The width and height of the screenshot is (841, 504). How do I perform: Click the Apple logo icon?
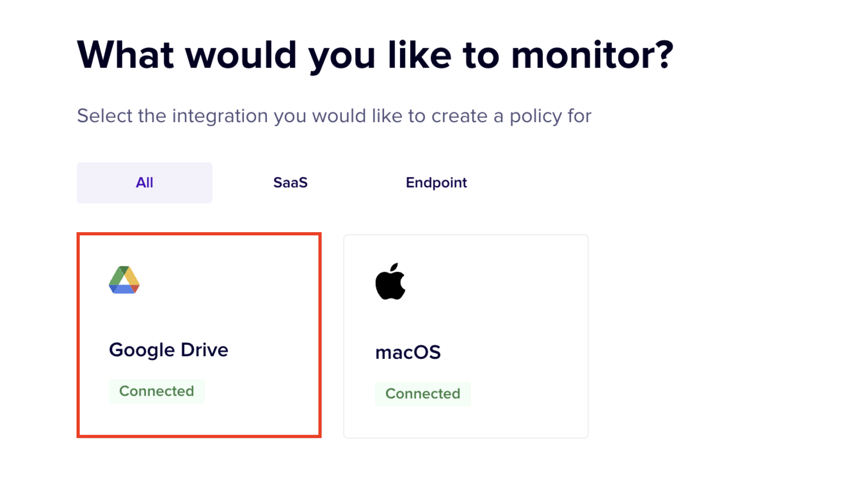pos(390,282)
